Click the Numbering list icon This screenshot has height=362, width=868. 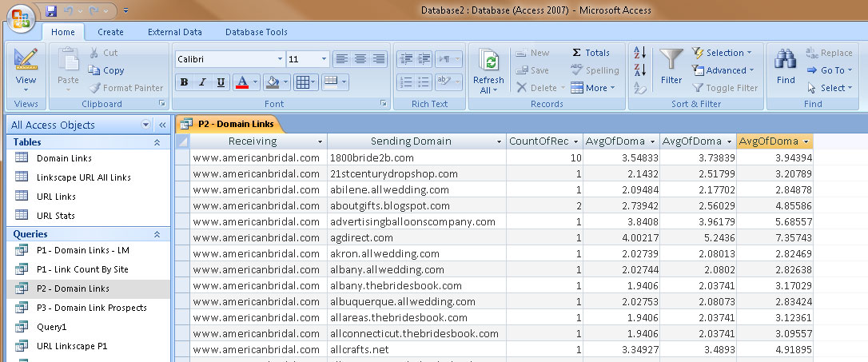406,82
